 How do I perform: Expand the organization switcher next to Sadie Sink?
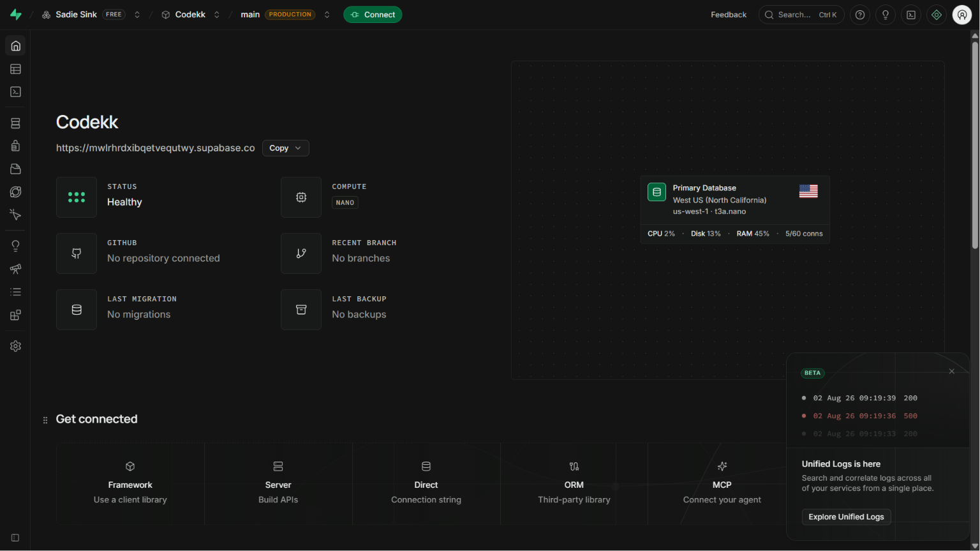137,15
